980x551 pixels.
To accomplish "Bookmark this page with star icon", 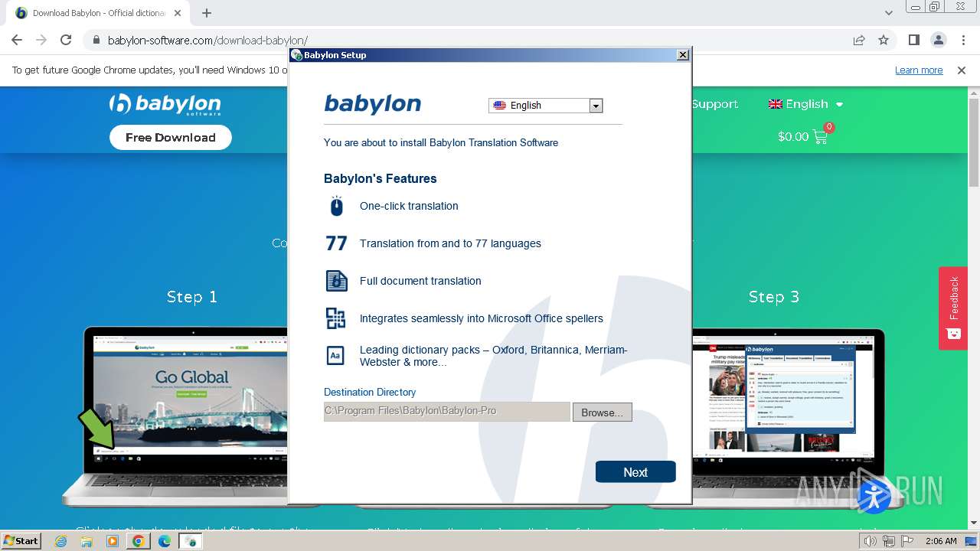I will coord(884,41).
